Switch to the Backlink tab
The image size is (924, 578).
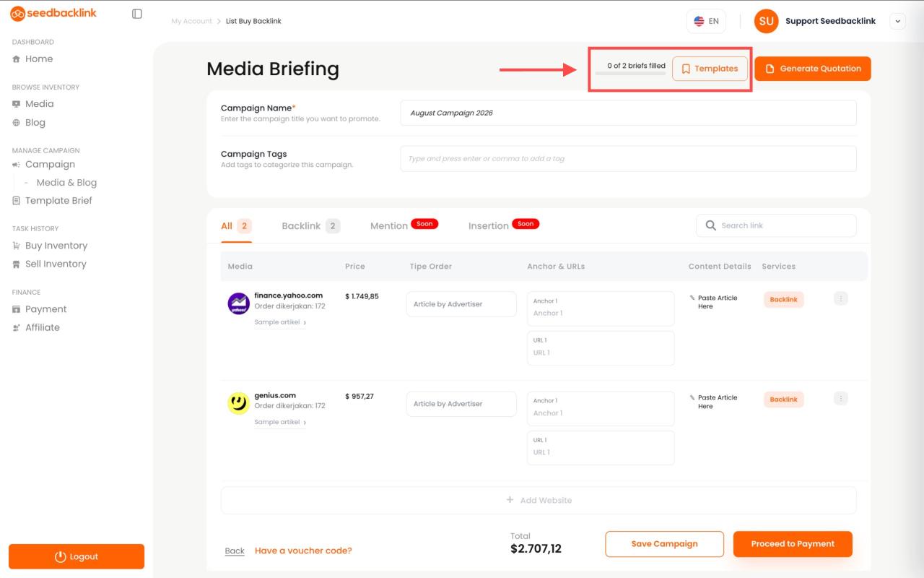coord(310,226)
